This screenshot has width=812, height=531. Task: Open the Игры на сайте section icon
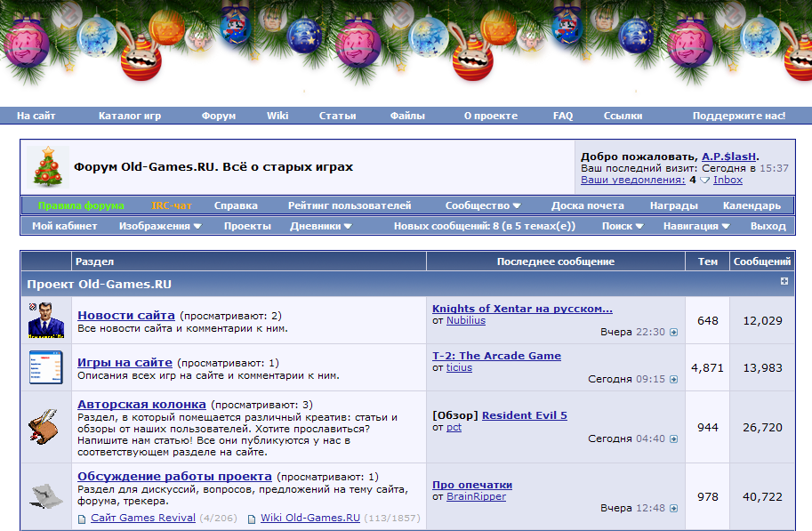(46, 367)
